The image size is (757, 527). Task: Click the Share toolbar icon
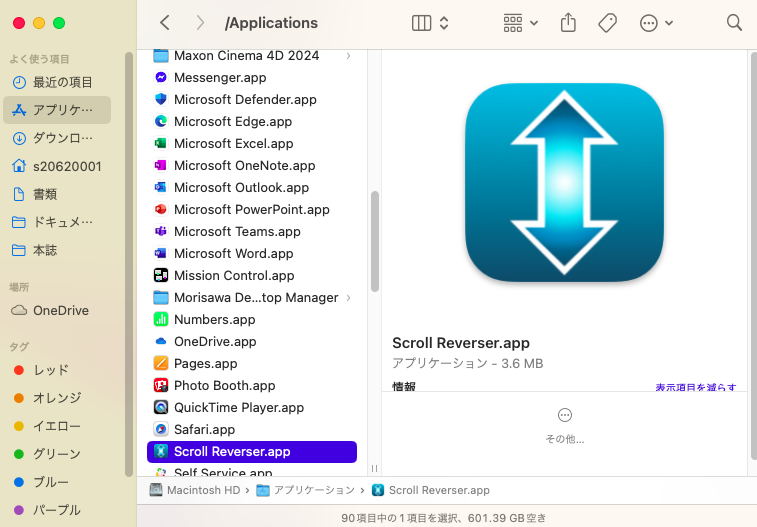tap(568, 23)
